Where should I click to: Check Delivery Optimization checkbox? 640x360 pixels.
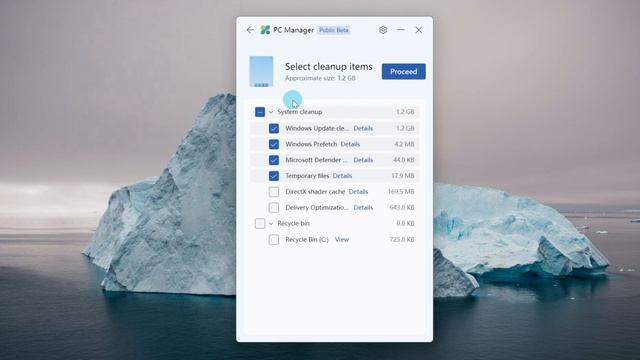274,207
